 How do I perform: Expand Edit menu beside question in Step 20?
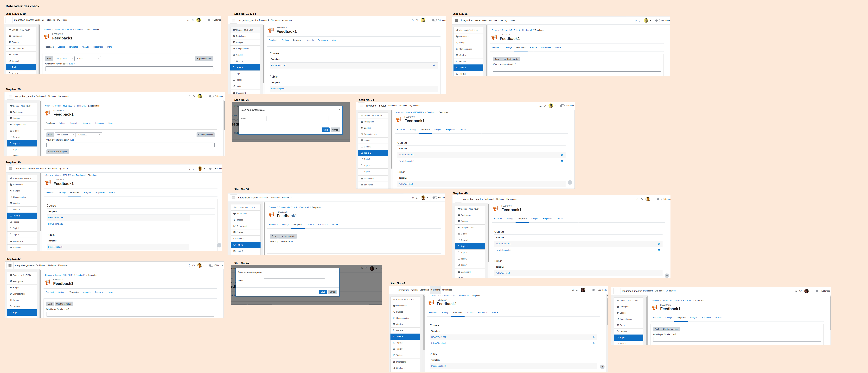click(x=73, y=140)
